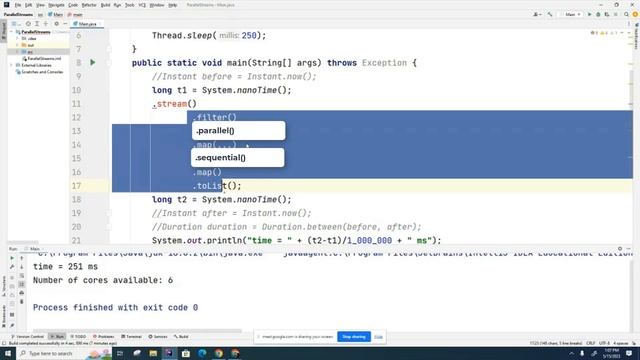Rerun Main in the Run panel

point(12,258)
